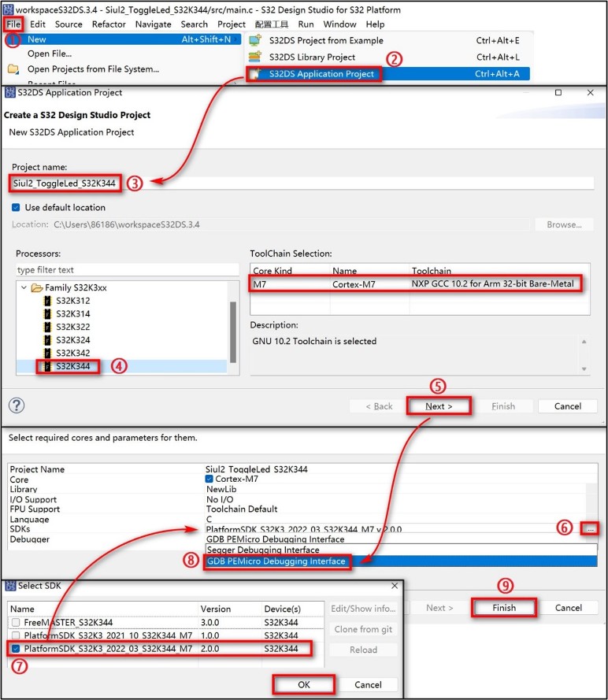Screen dimensions: 608x700
Task: Click the S32K322 chip icon
Action: (x=47, y=327)
